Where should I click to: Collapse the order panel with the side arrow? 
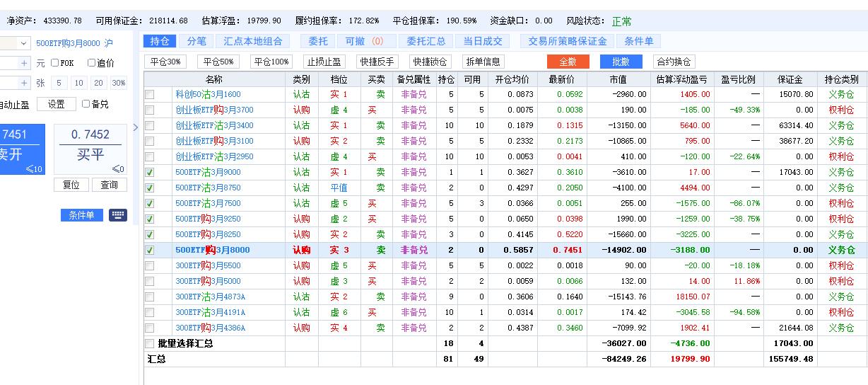click(x=136, y=127)
